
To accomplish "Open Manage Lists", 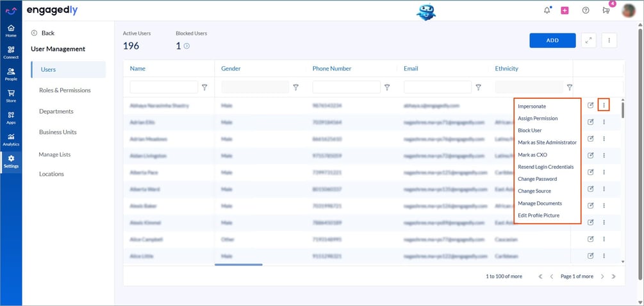I will pos(54,155).
